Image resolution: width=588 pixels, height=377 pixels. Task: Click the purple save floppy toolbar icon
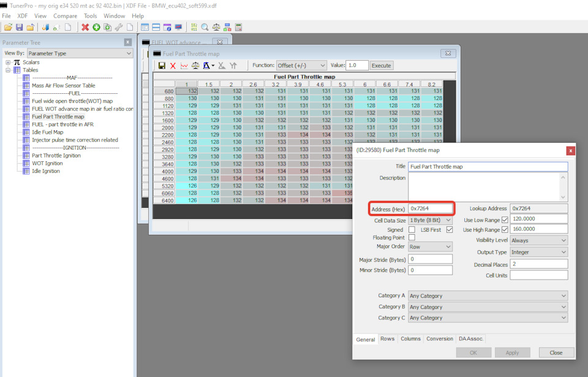point(19,27)
